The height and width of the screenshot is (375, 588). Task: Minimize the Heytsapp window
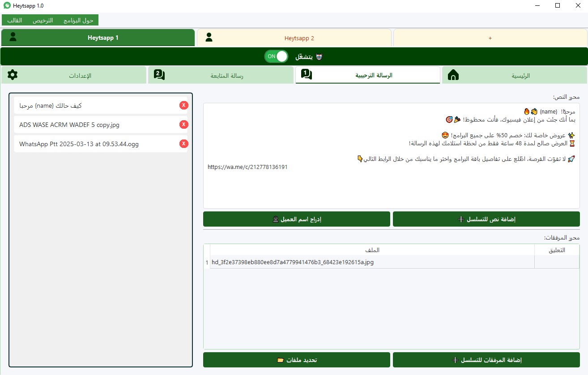click(537, 6)
